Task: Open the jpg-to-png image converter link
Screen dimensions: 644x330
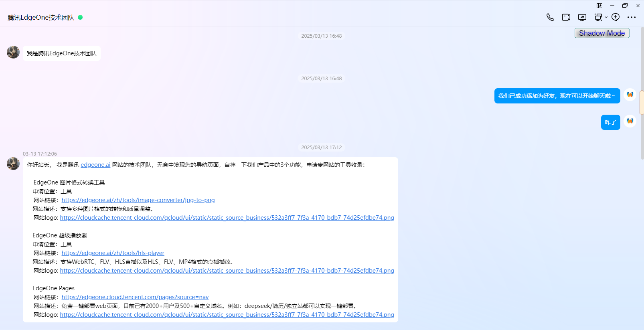Action: tap(138, 200)
